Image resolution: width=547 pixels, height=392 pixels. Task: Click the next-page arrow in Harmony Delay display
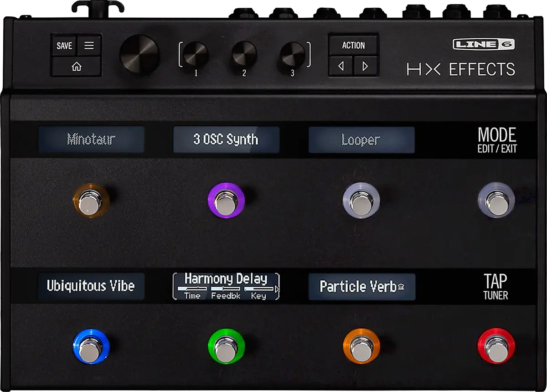pyautogui.click(x=277, y=289)
